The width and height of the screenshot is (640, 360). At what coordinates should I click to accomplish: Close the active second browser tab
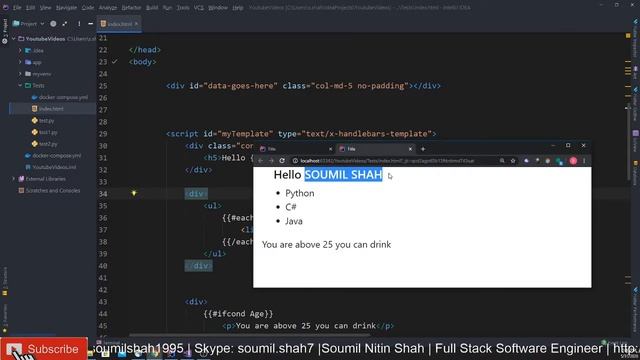(410, 149)
